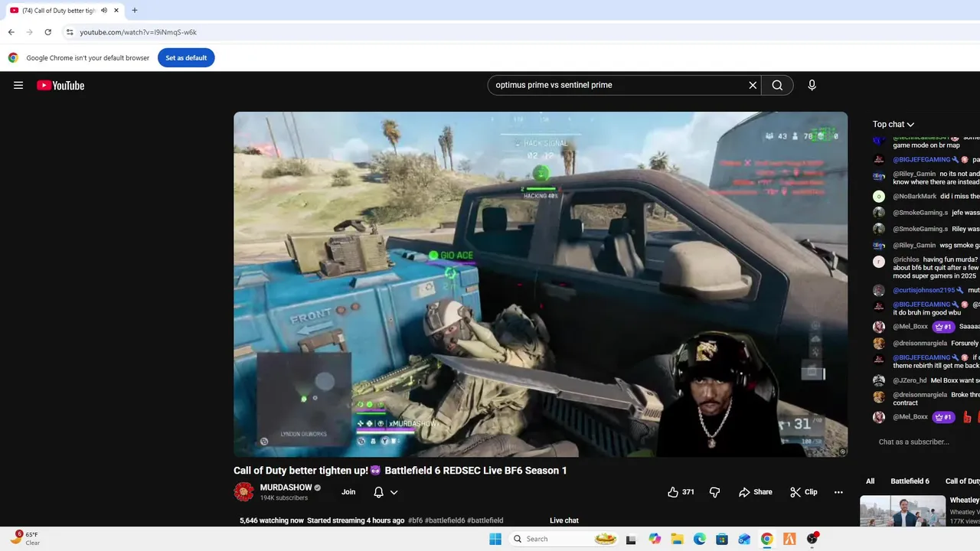
Task: Go back in Chrome
Action: pyautogui.click(x=11, y=32)
